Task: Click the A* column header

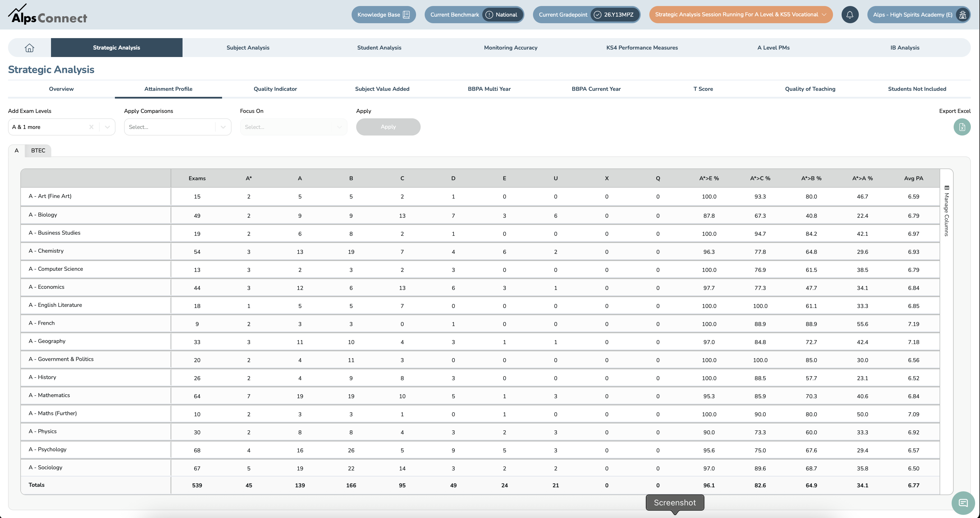Action: (x=249, y=178)
